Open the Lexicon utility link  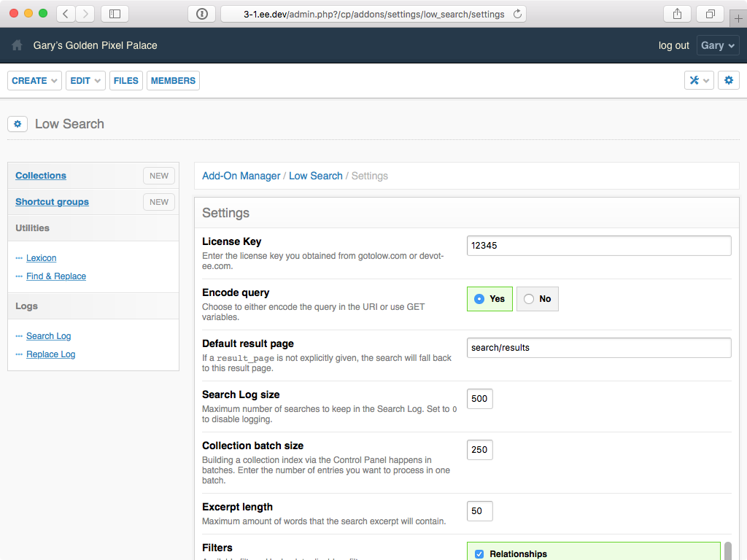[x=42, y=257]
